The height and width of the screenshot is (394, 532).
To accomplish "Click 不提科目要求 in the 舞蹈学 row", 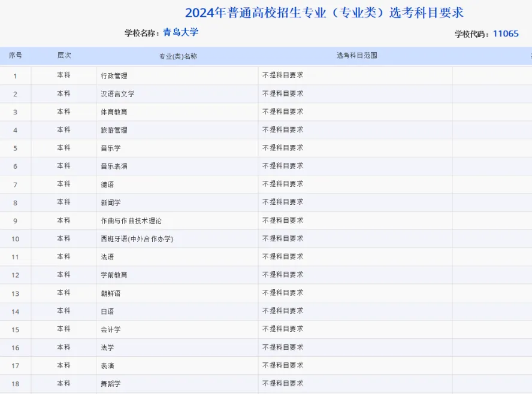I will pos(283,383).
